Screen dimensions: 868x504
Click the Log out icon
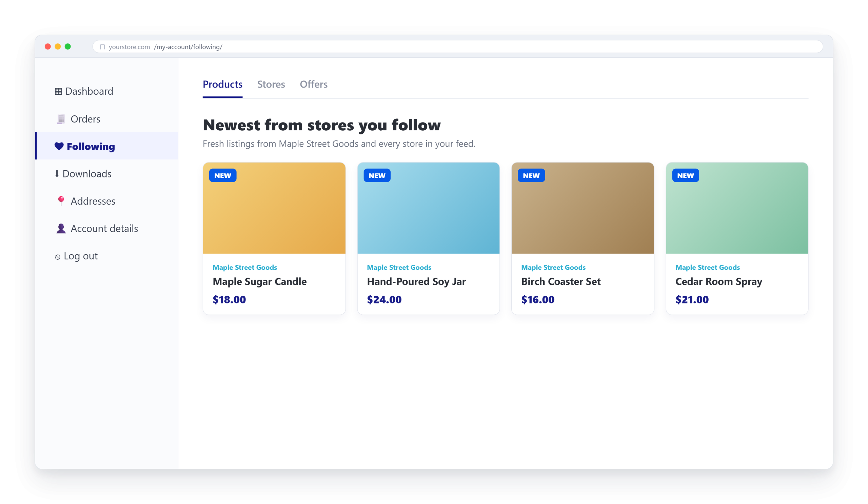click(58, 257)
